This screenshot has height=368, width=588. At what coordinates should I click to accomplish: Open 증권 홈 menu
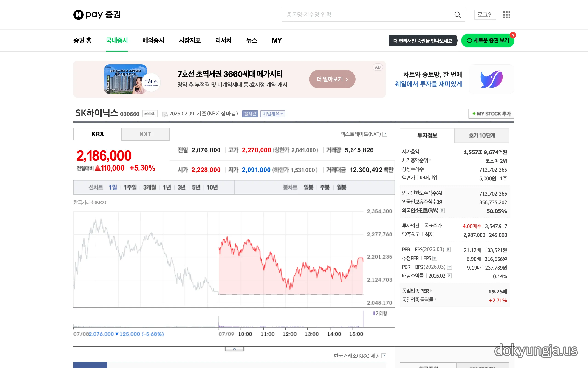point(82,40)
